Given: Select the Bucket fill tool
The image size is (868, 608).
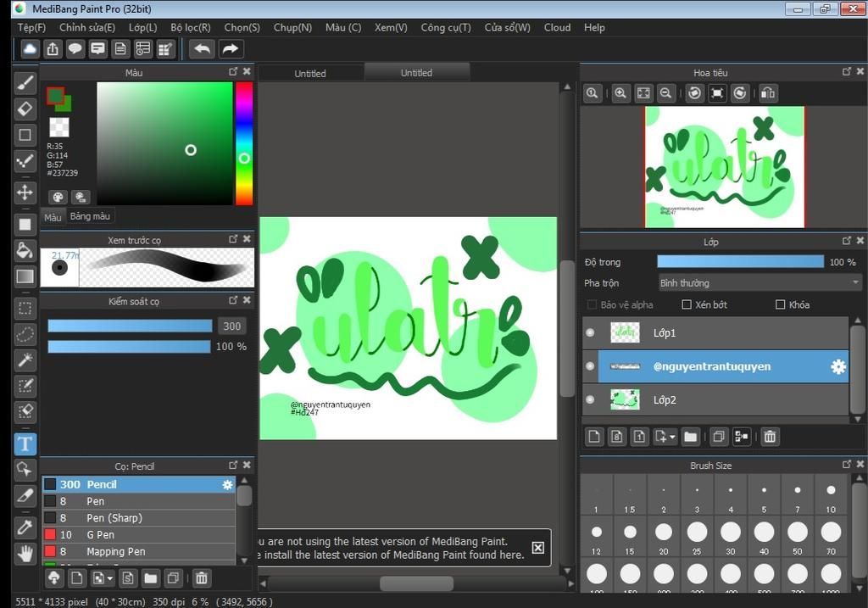Looking at the screenshot, I should [x=25, y=250].
